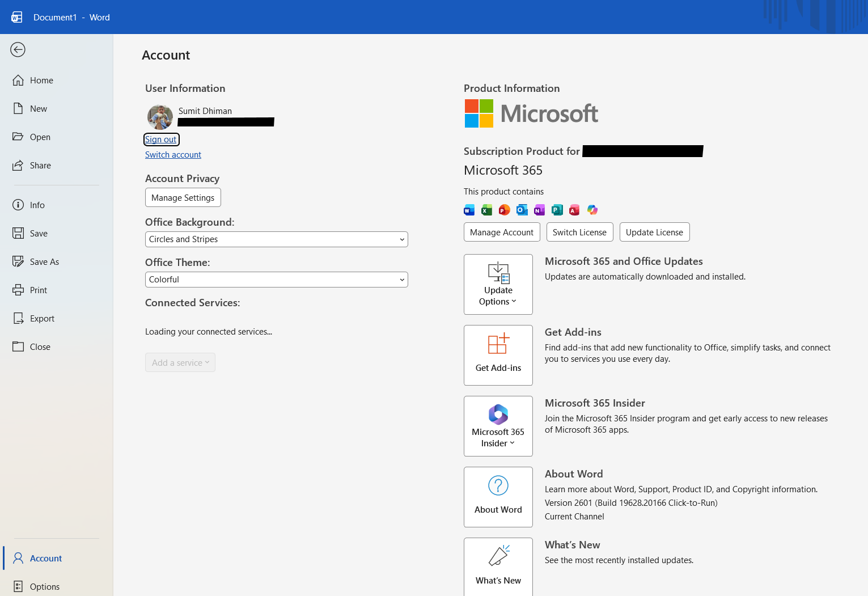Screen dimensions: 868x596
Task: Click the Copilot app icon in product list
Action: (x=592, y=210)
